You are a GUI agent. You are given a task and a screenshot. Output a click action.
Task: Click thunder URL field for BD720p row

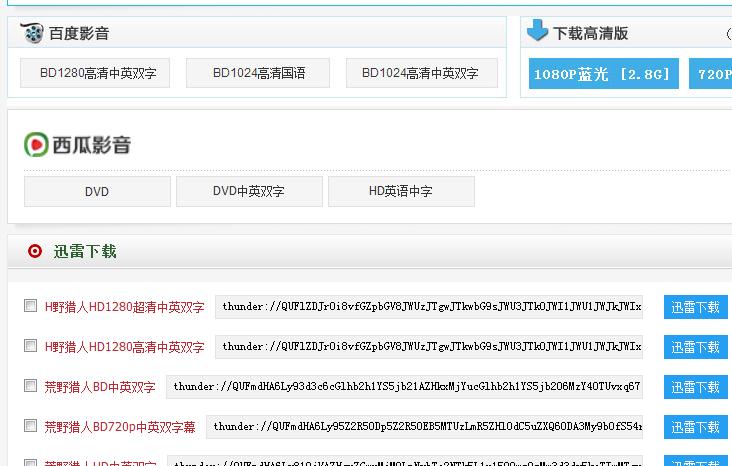424,427
